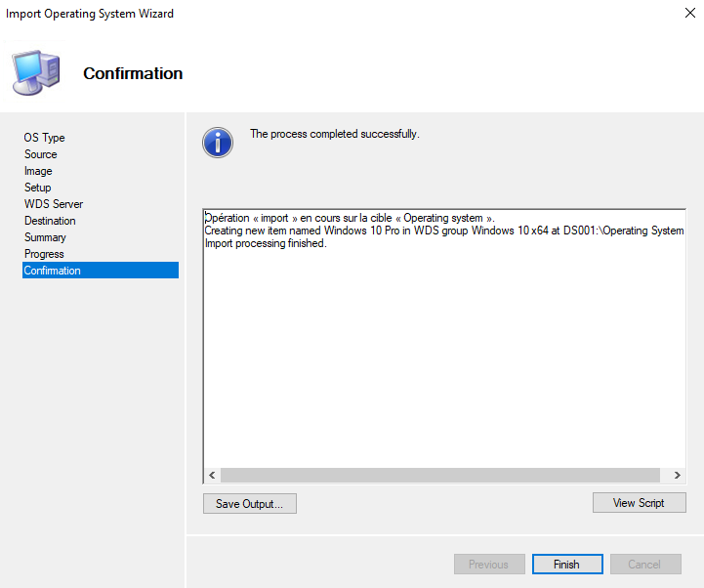
Task: Open the View Script button
Action: (x=639, y=503)
